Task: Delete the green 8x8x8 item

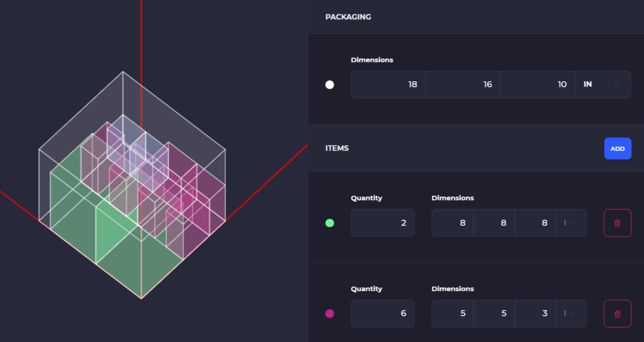Action: pyautogui.click(x=617, y=223)
